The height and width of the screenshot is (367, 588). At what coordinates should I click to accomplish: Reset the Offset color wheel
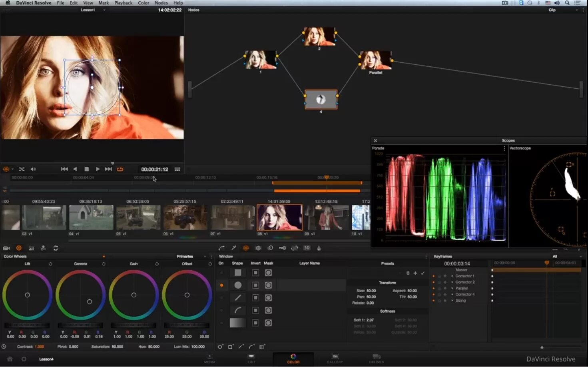[210, 264]
